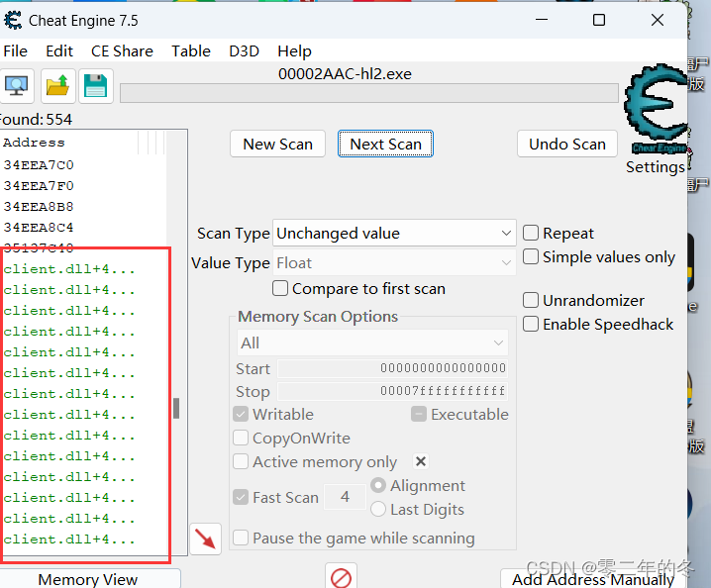Screen dimensions: 711x588
Task: Open Settings under the logo
Action: (x=656, y=167)
